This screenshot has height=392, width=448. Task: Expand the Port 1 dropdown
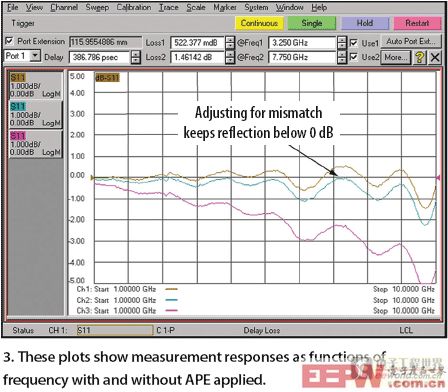pos(35,56)
